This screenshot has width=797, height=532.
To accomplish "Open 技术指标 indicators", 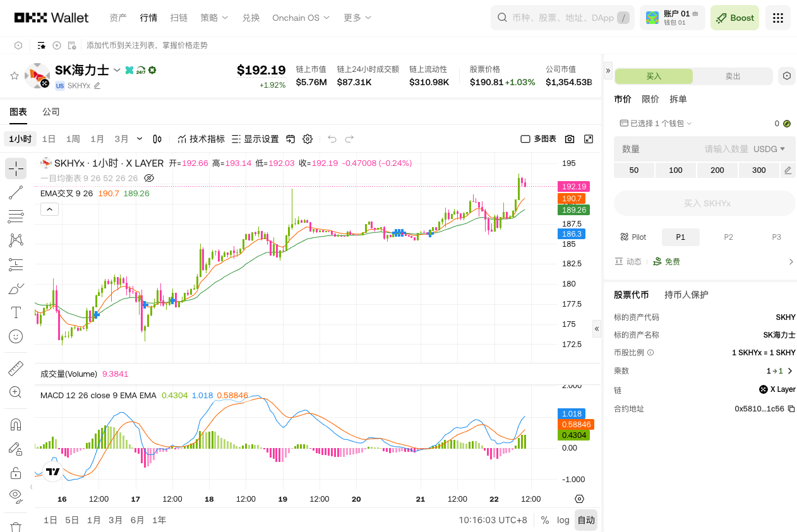I will pos(201,139).
